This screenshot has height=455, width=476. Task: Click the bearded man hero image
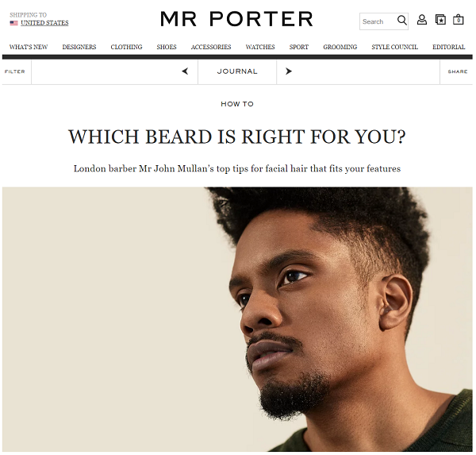[237, 319]
